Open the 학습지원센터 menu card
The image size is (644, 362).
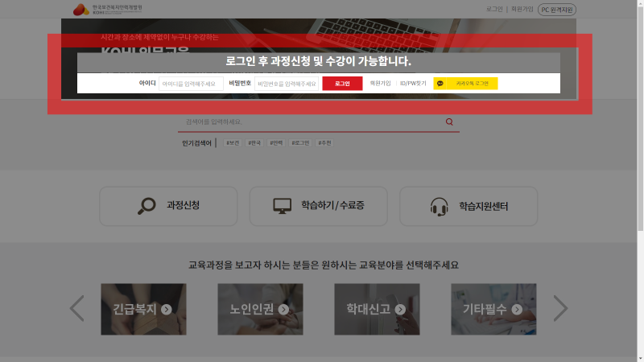469,206
